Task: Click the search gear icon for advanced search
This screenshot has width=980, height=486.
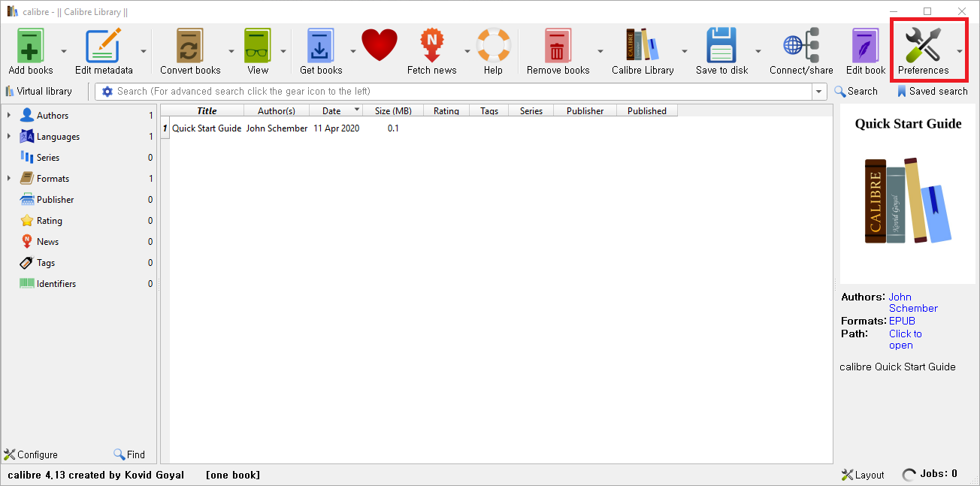Action: click(x=107, y=92)
